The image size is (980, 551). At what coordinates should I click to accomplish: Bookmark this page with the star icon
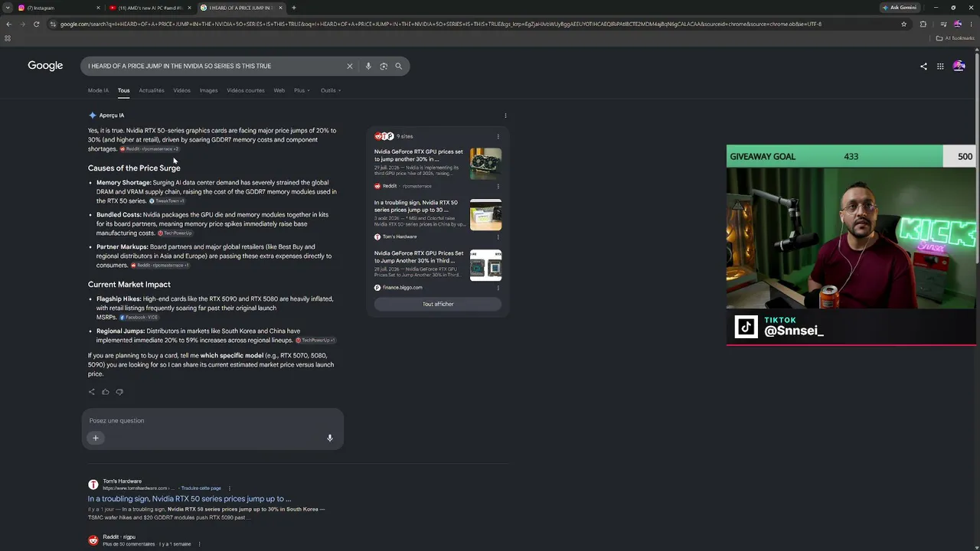903,24
